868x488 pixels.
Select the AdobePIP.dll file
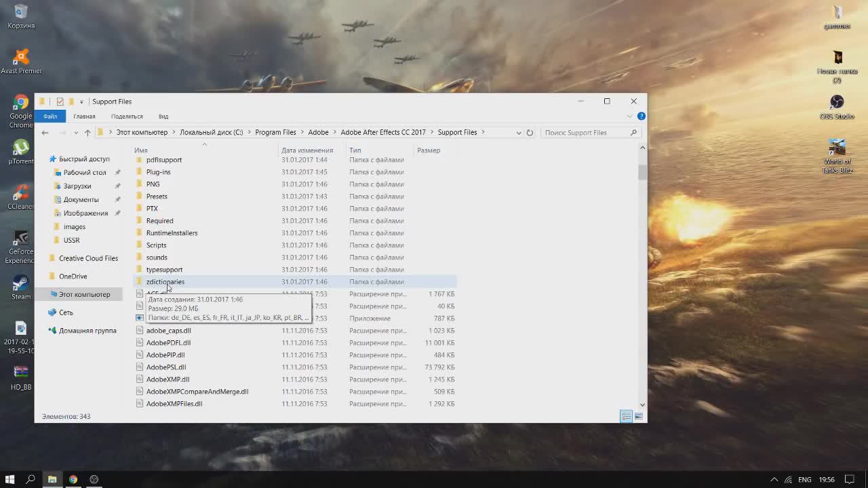pos(165,355)
